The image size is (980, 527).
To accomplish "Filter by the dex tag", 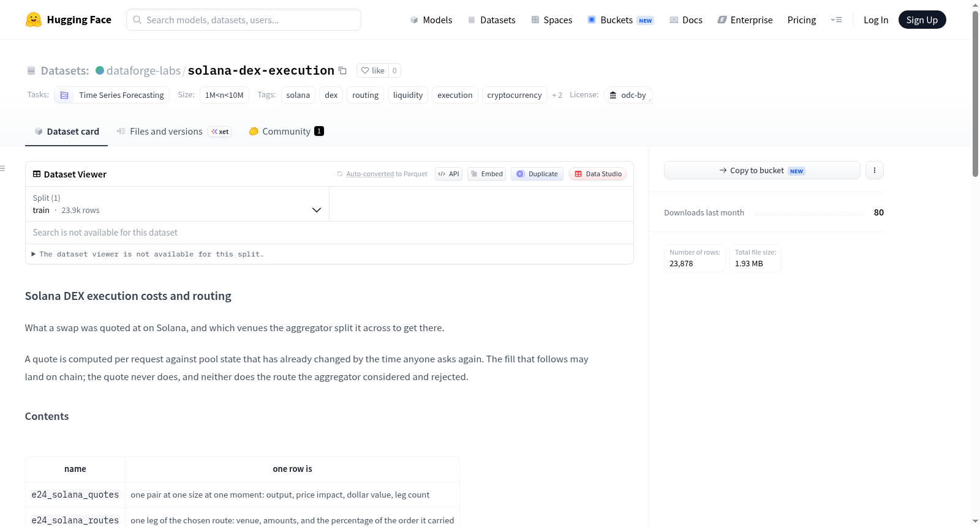I will pos(331,95).
